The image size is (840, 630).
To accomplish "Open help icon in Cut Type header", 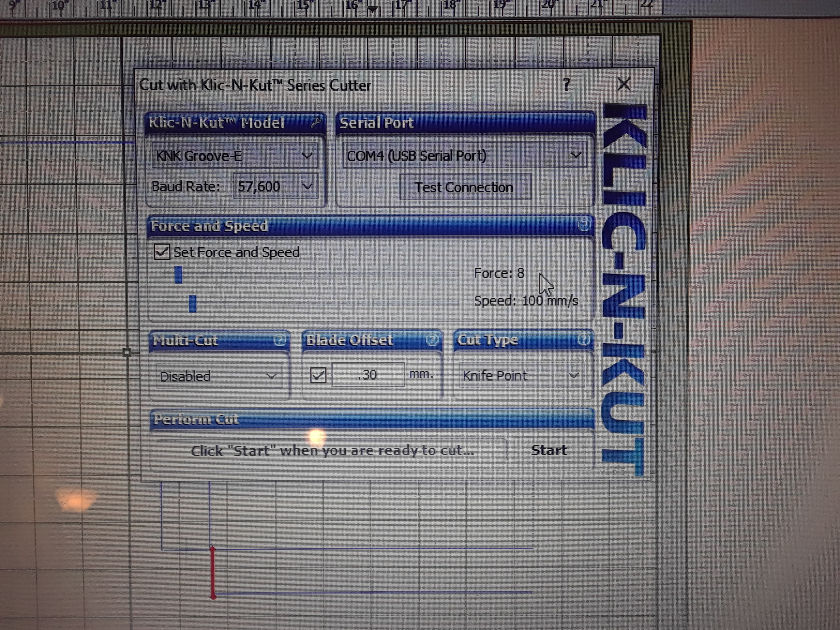I will coord(584,339).
